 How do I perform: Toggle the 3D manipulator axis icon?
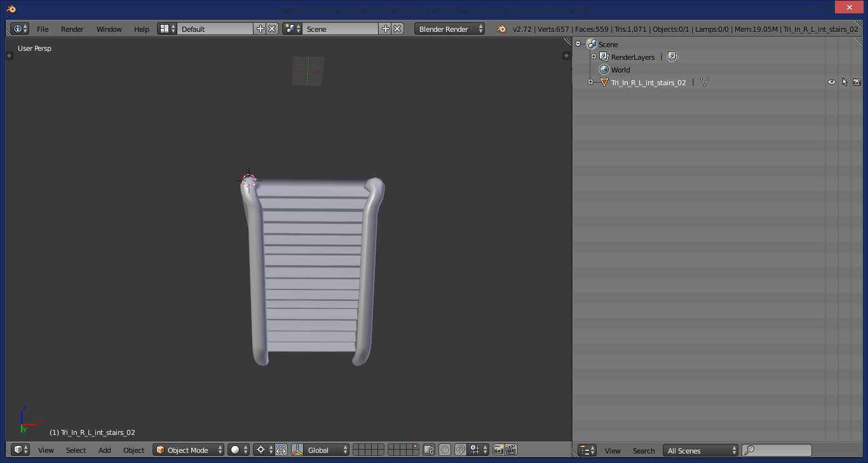pos(297,450)
